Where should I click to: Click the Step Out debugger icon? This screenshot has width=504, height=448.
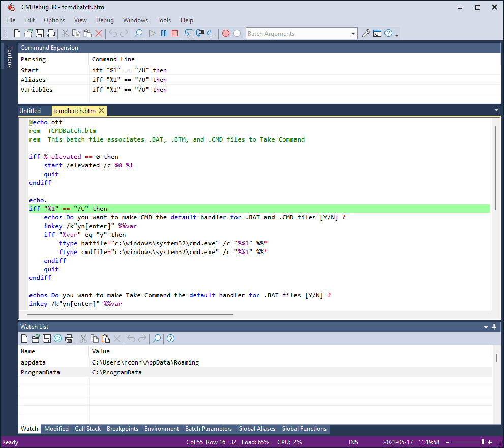[x=212, y=33]
